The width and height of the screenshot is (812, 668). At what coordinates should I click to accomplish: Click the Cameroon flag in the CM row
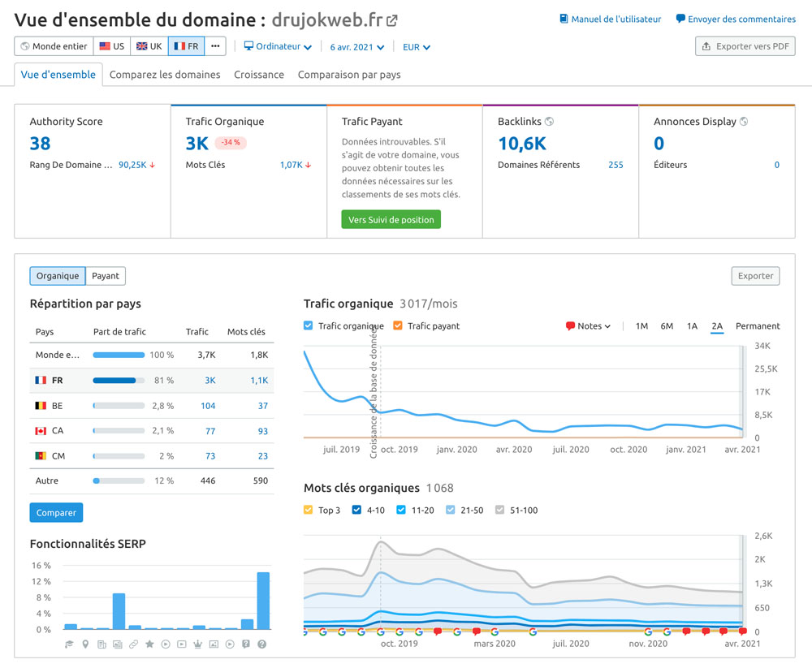click(x=41, y=455)
